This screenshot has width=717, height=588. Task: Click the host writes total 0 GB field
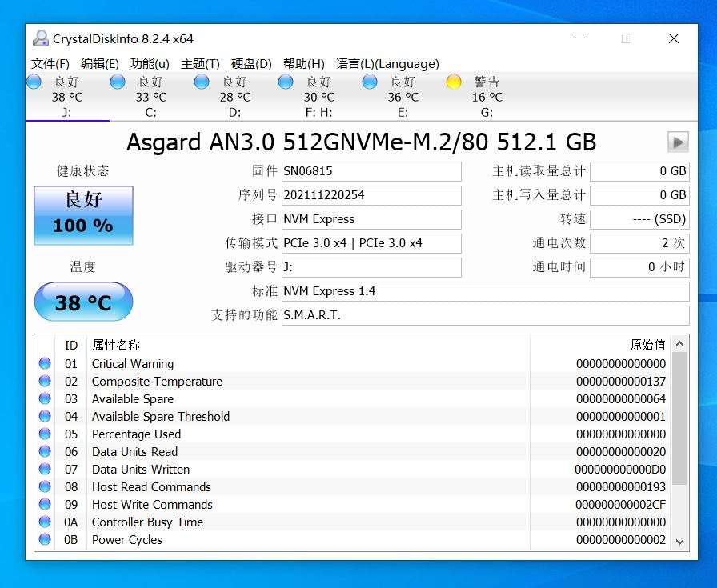639,195
